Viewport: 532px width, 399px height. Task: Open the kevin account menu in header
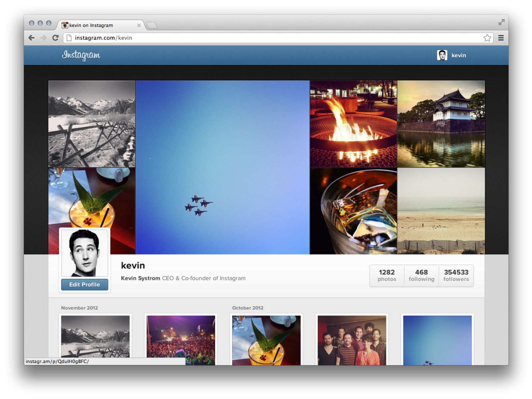pyautogui.click(x=459, y=55)
